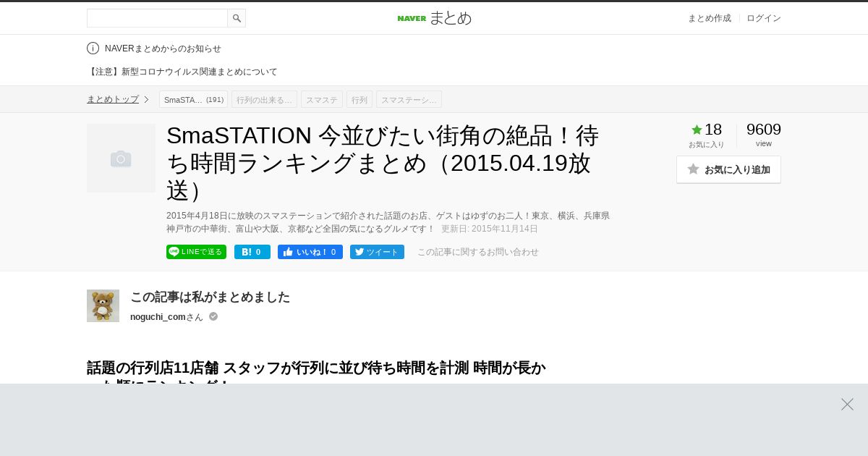
Task: Click into the search input field
Action: (157, 18)
